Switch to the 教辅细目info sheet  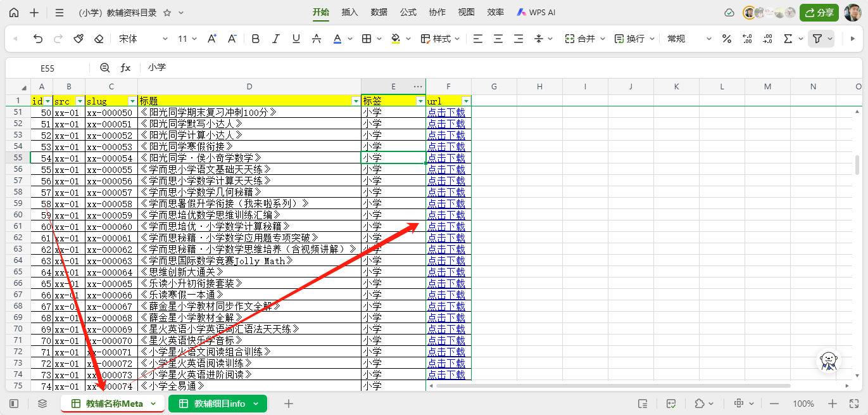(219, 404)
